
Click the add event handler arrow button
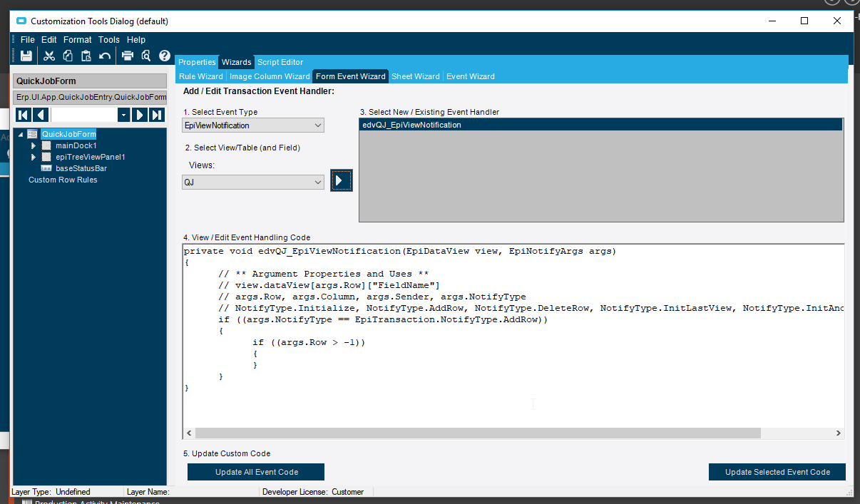341,180
